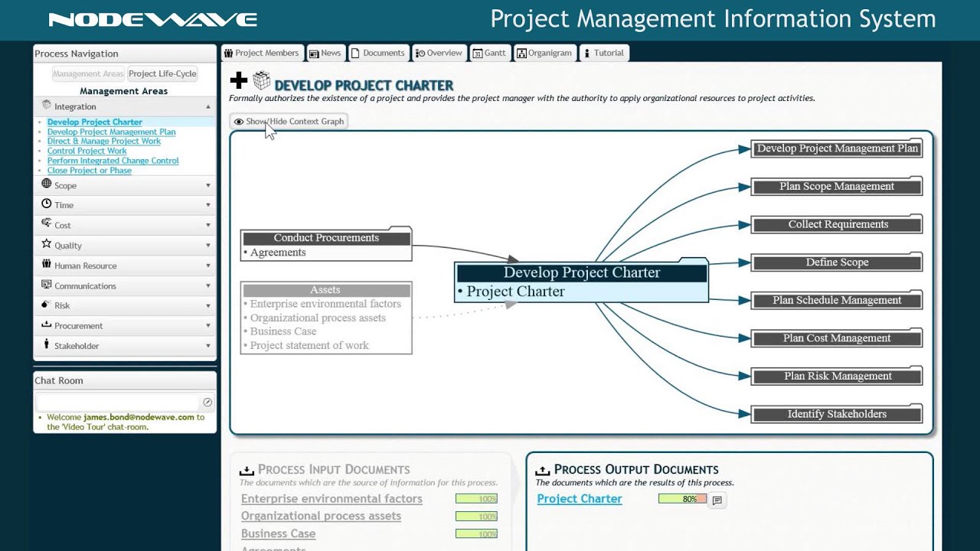Screen dimensions: 980x551
Task: Click Organizational process assets 100% progress bar
Action: (x=476, y=517)
